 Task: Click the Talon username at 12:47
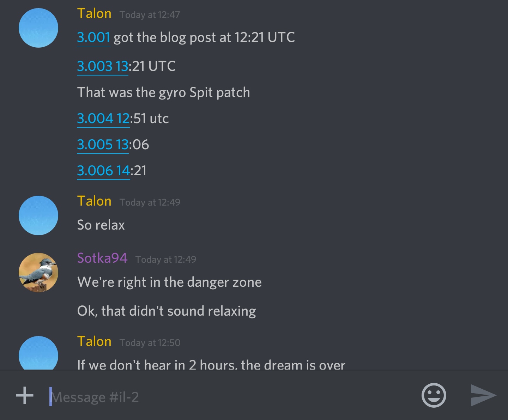coord(94,13)
